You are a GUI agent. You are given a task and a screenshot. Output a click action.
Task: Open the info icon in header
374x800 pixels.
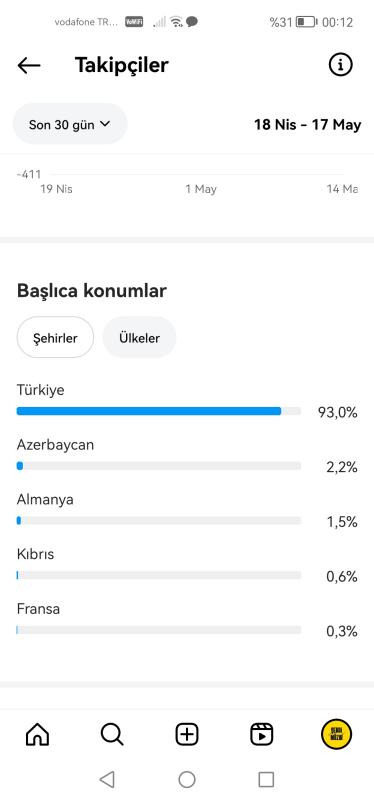pyautogui.click(x=340, y=65)
